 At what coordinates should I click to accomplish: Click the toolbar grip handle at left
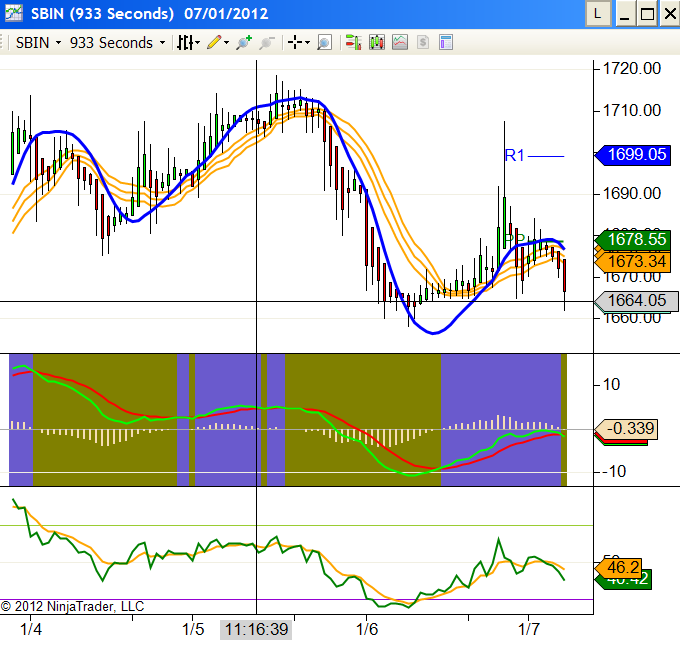(2, 43)
